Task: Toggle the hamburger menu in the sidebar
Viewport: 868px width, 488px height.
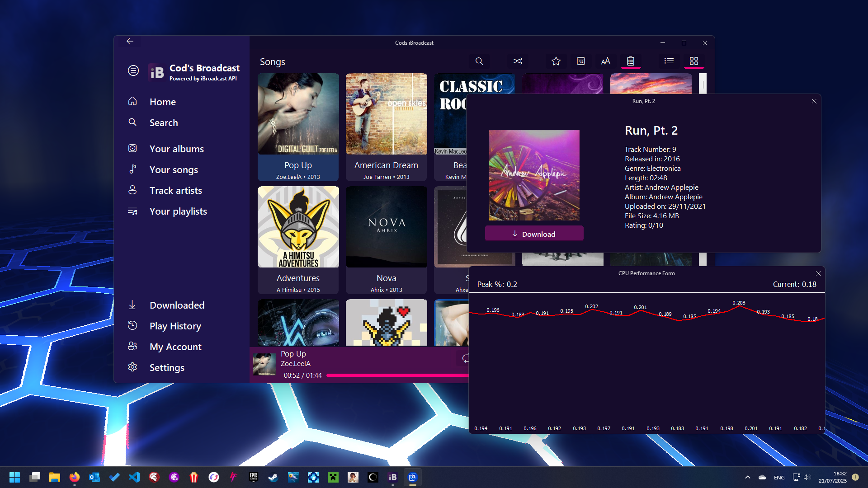Action: click(133, 70)
